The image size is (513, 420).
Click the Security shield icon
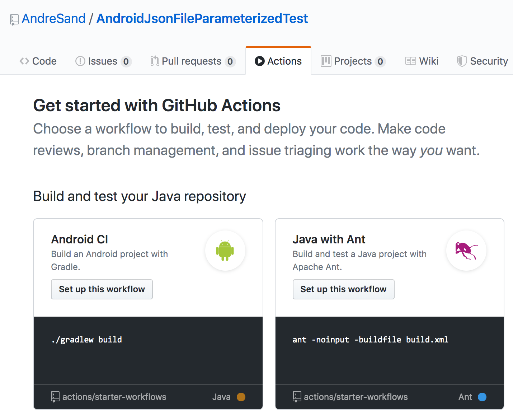click(462, 61)
